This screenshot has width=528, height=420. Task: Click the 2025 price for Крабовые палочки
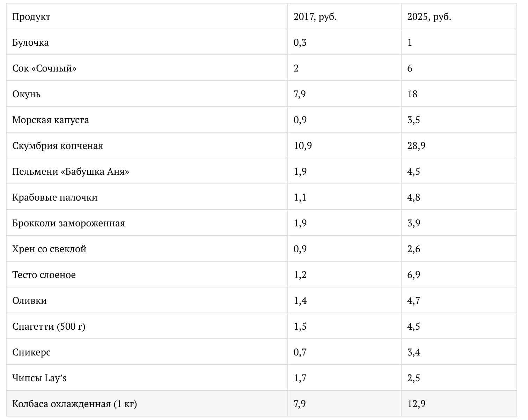(414, 197)
